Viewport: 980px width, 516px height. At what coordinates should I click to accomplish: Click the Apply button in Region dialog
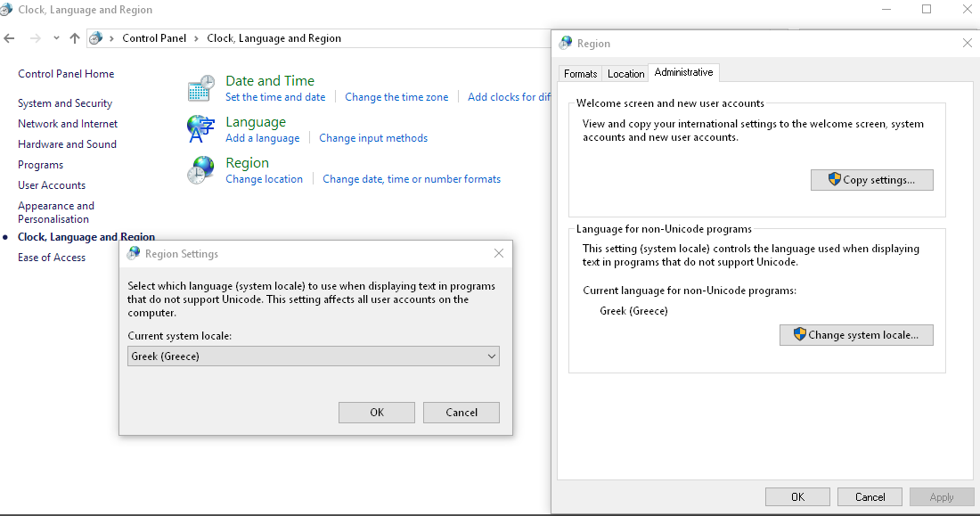pos(942,497)
